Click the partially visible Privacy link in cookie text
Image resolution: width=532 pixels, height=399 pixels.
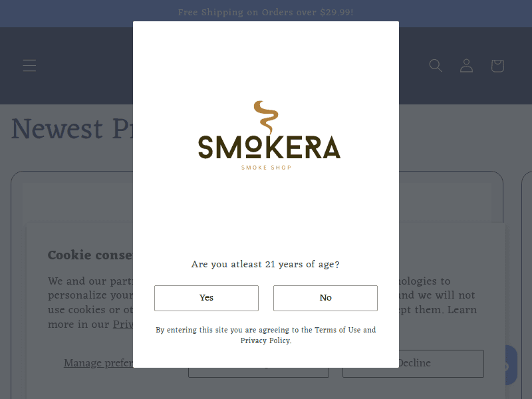[122, 324]
